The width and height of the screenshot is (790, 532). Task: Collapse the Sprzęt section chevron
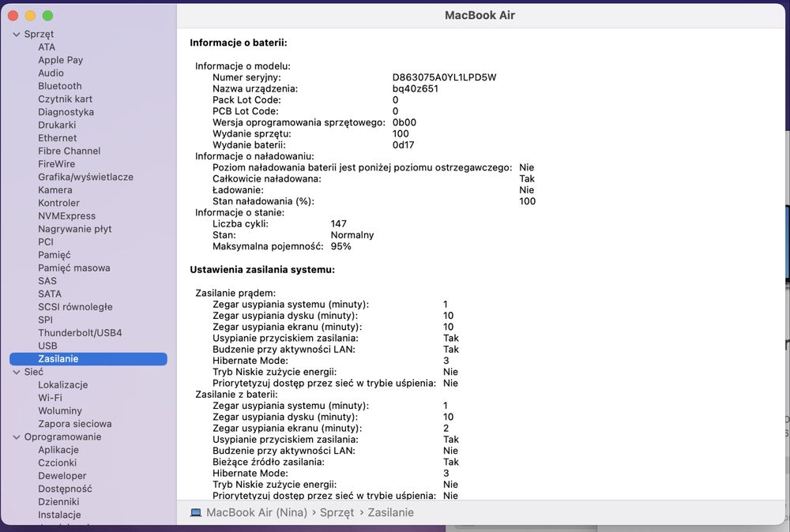[17, 34]
